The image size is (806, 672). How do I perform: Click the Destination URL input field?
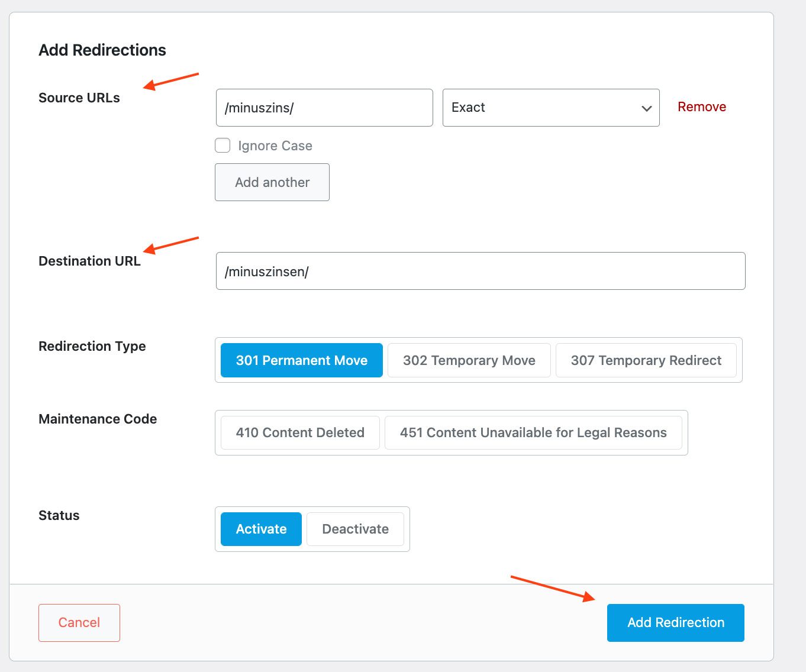pos(480,272)
